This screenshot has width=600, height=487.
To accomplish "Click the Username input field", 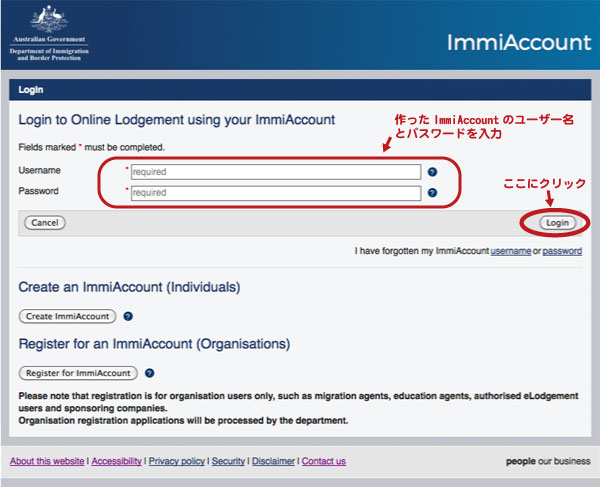I will [x=276, y=172].
